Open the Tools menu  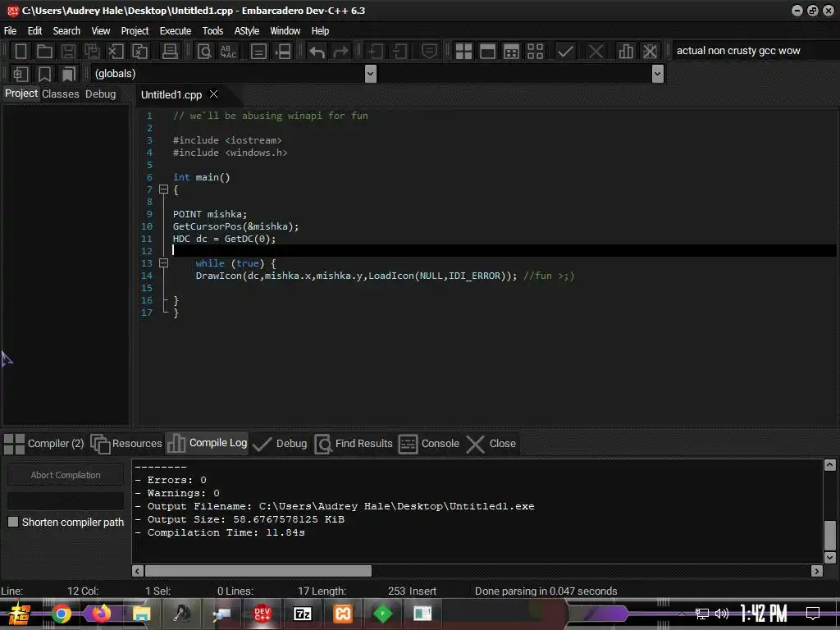coord(212,31)
